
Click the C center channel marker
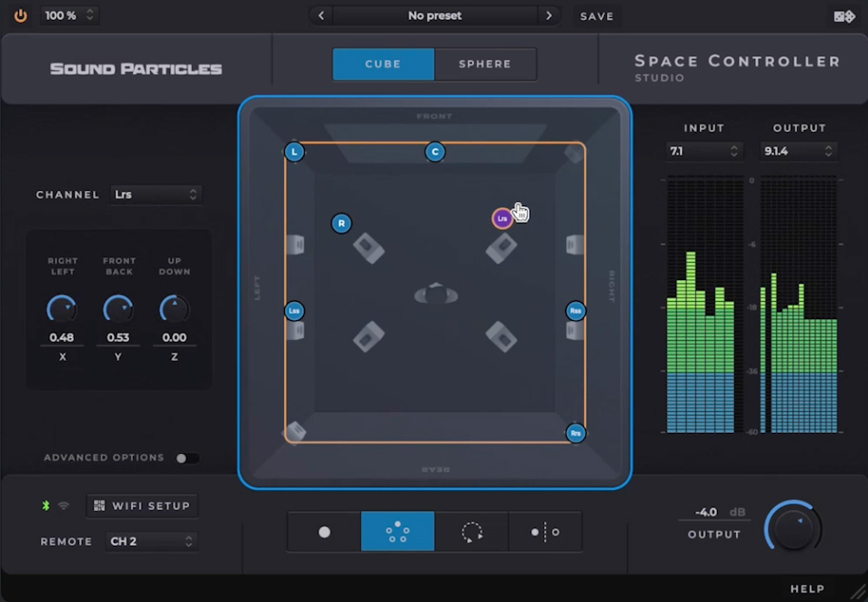[435, 152]
